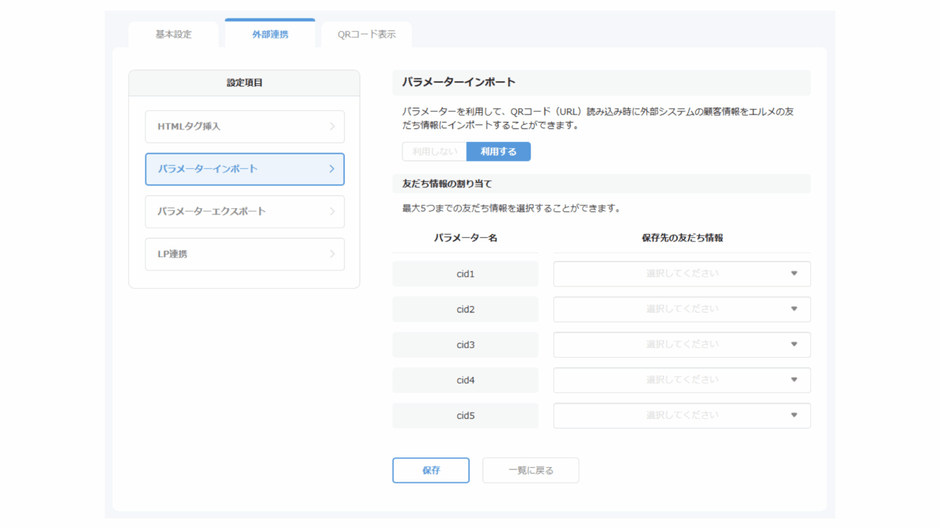Open the cid5 friend info dropdown

pos(681,416)
